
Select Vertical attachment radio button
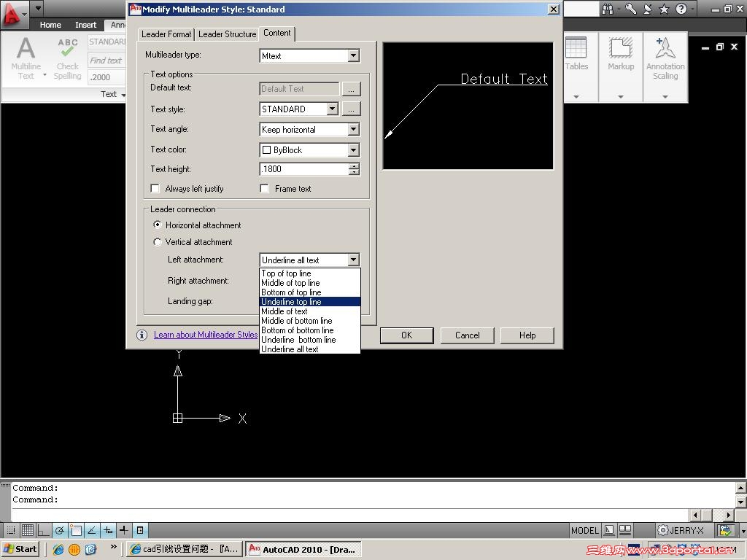pyautogui.click(x=158, y=242)
